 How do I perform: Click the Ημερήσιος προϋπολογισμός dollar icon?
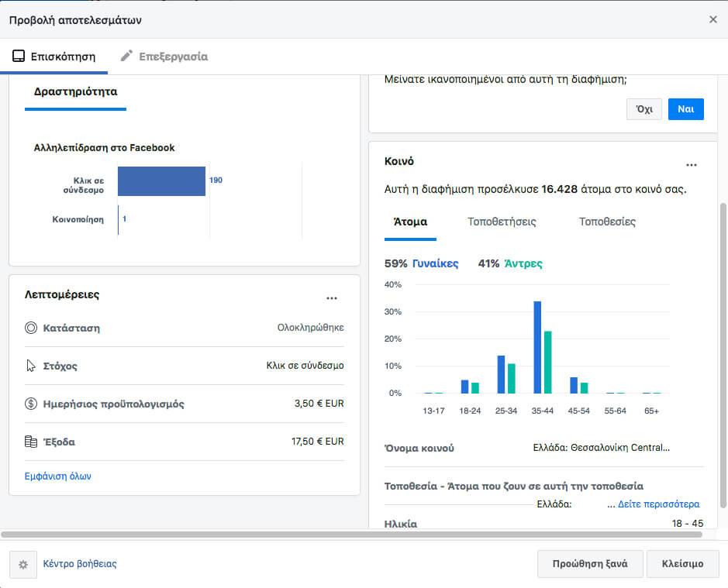[x=31, y=404]
